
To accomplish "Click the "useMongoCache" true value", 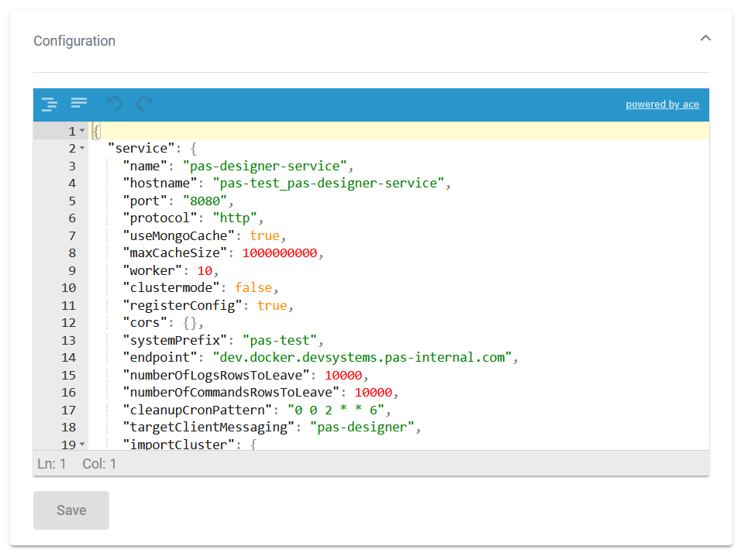I will click(265, 235).
